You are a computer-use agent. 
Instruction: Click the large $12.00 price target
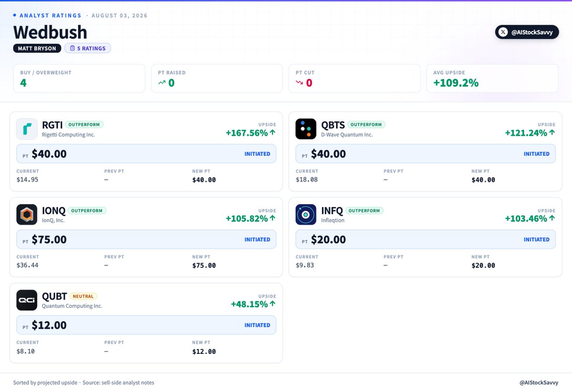pos(49,325)
